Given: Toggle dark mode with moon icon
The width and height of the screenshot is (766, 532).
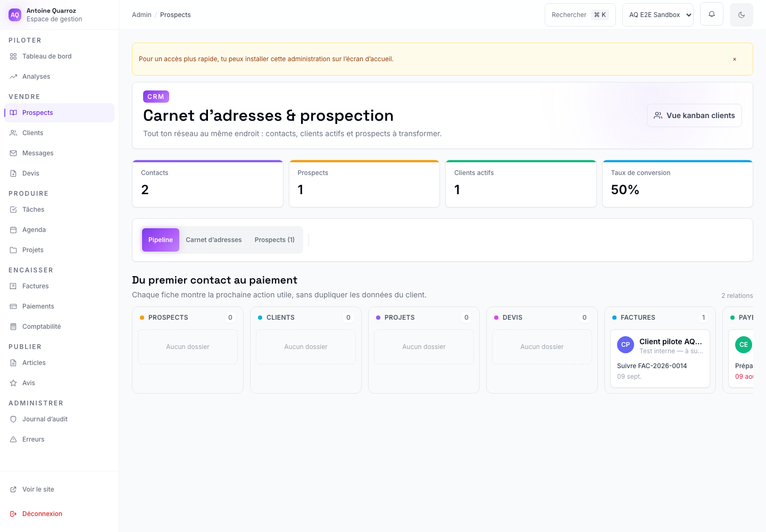Looking at the screenshot, I should click(x=742, y=15).
